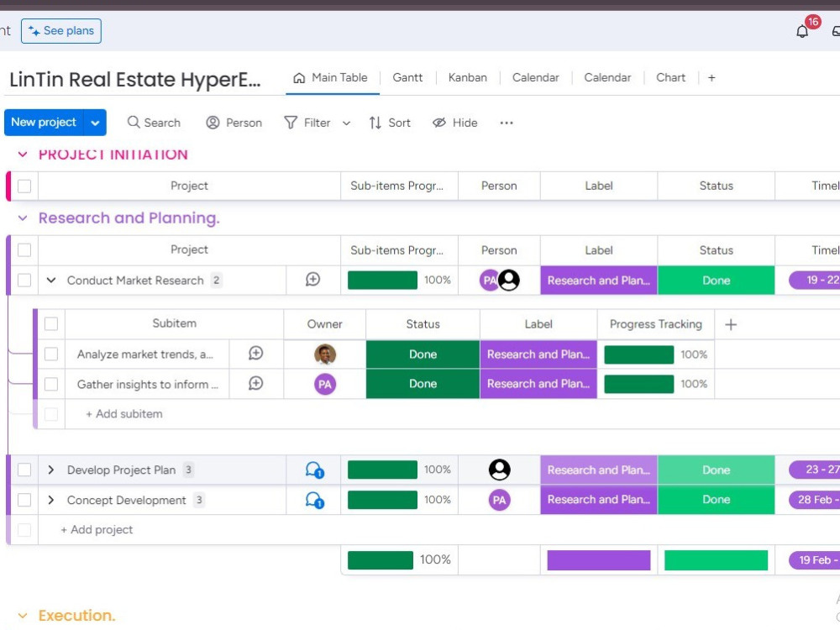Image resolution: width=840 pixels, height=630 pixels.
Task: Switch to the Kanban view tab
Action: coord(468,77)
